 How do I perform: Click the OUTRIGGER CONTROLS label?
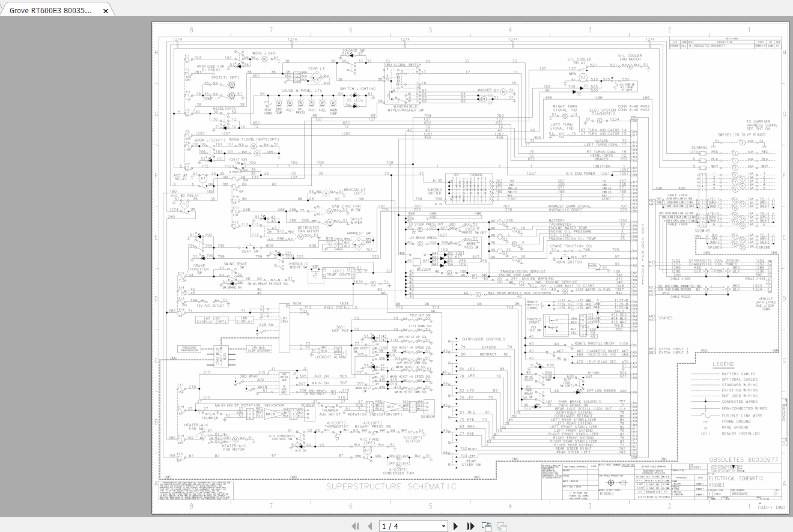click(x=483, y=339)
